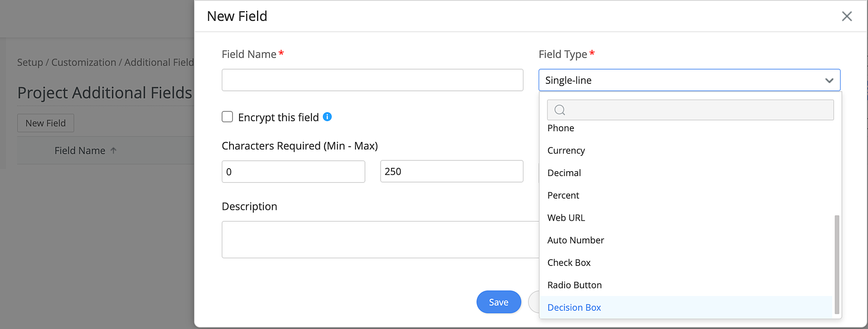
Task: Click the Save button
Action: [498, 302]
